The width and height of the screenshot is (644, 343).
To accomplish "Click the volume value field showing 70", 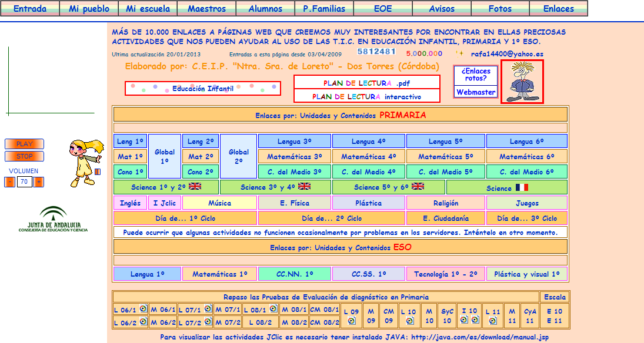I will [x=24, y=182].
